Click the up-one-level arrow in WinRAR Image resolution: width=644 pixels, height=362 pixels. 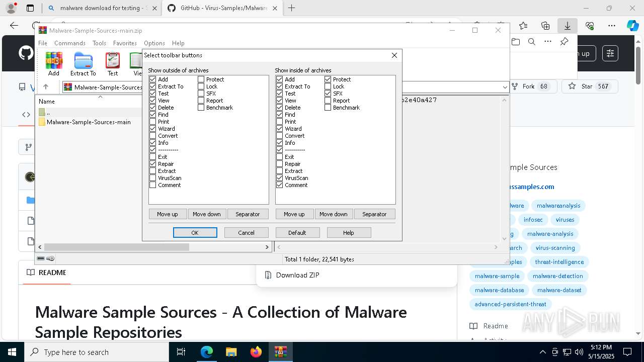pyautogui.click(x=46, y=87)
